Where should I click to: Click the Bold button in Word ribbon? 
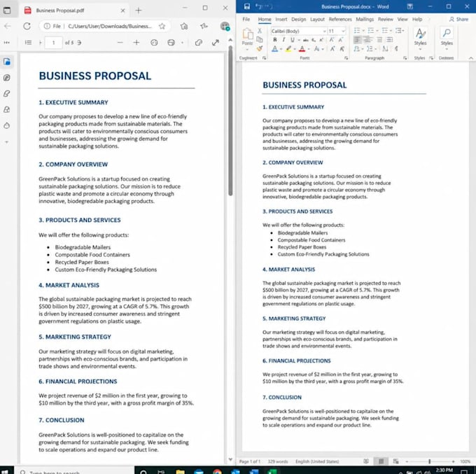tap(274, 40)
